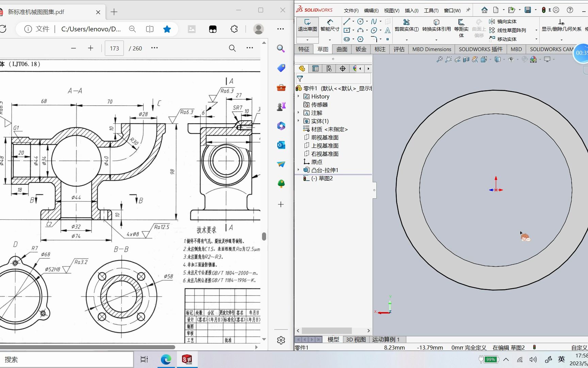
Task: Click the Windows taskbar search box
Action: 66,359
